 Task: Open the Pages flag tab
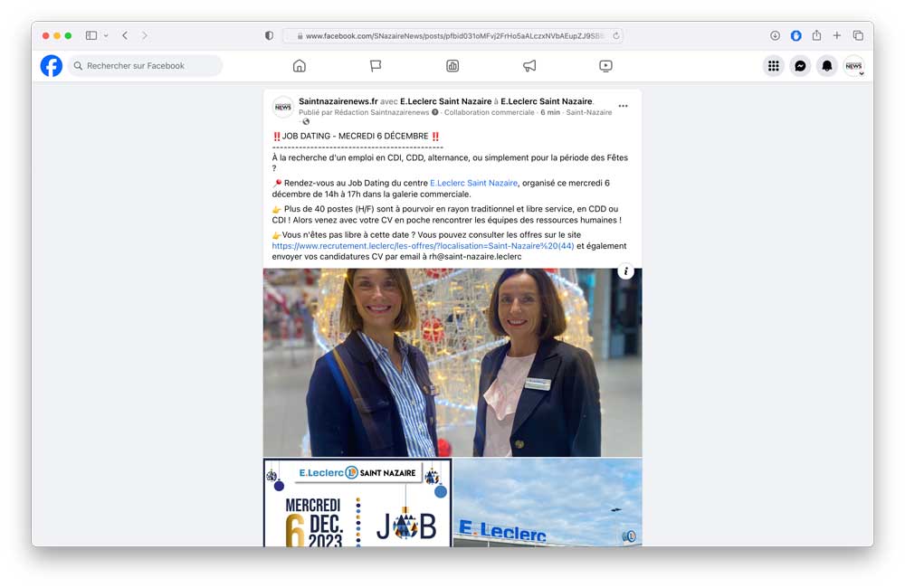(x=376, y=66)
